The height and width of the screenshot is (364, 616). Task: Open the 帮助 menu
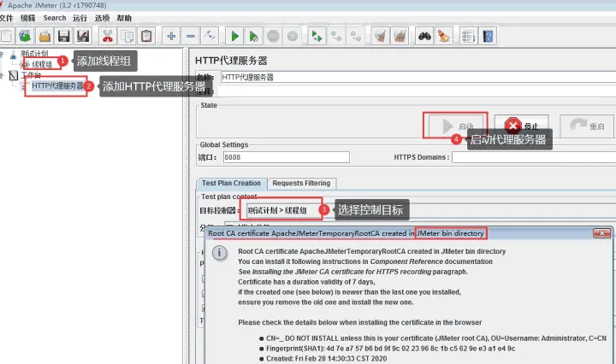124,18
